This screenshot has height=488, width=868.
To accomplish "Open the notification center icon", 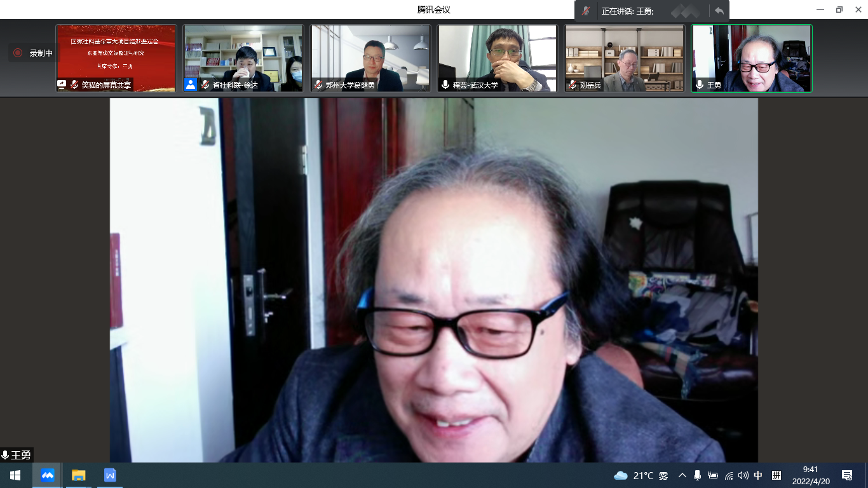I will [847, 475].
